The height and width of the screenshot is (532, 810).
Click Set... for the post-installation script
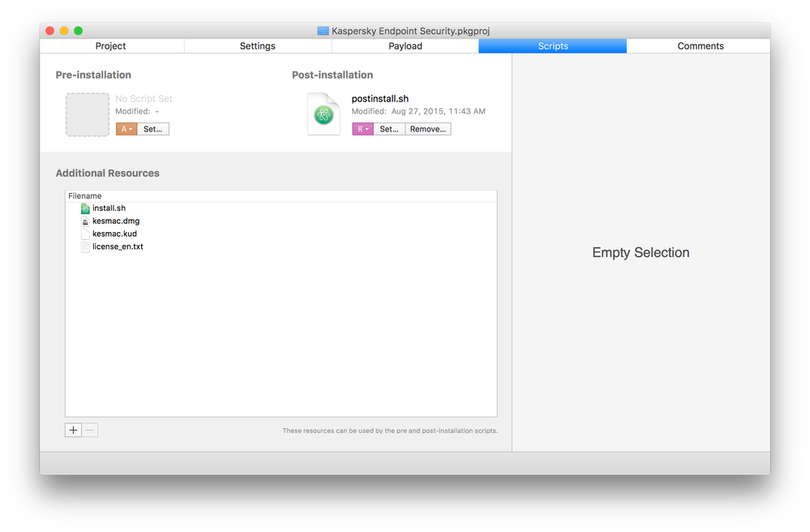pos(389,129)
